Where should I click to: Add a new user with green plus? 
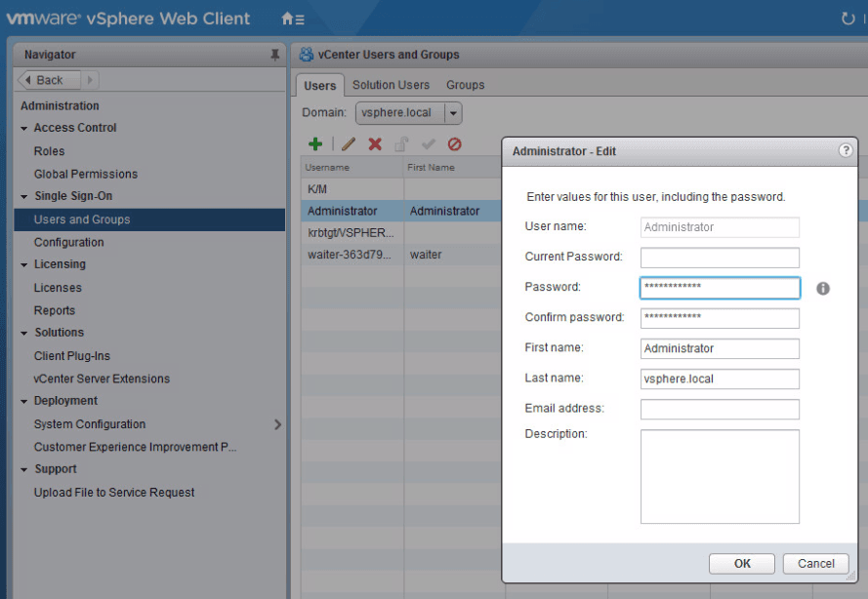click(x=315, y=144)
